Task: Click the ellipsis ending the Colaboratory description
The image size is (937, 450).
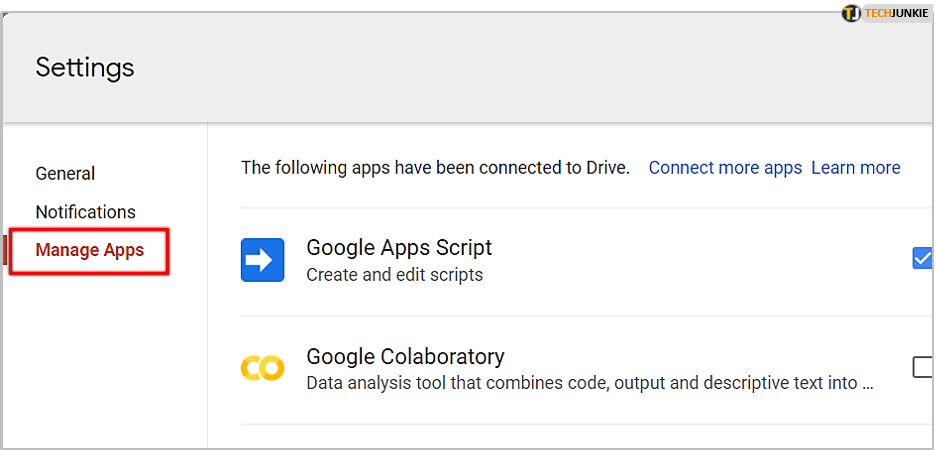Action: point(867,384)
